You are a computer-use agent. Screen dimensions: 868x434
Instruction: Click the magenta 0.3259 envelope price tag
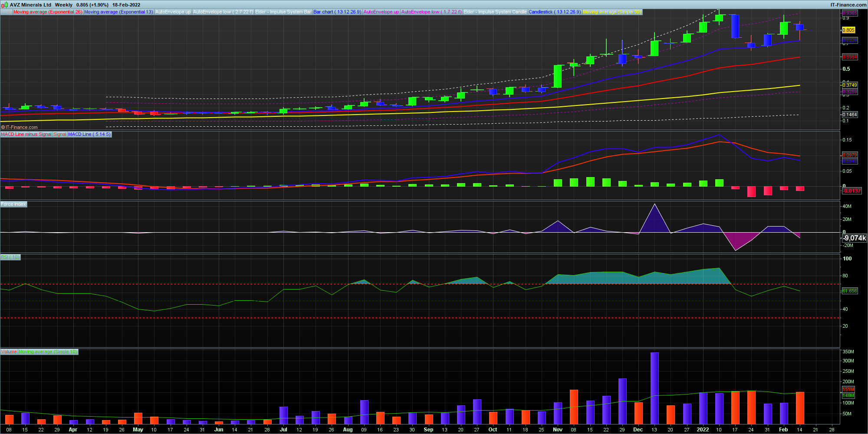tap(850, 92)
